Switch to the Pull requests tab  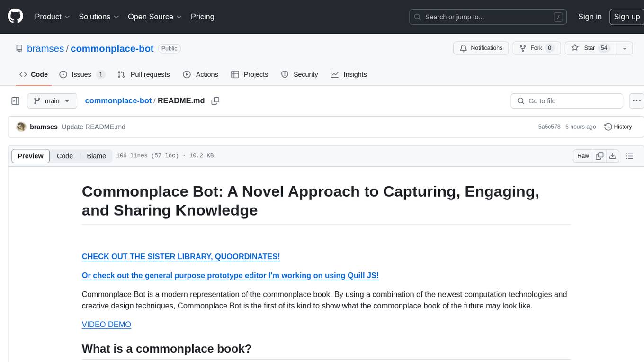coord(143,74)
